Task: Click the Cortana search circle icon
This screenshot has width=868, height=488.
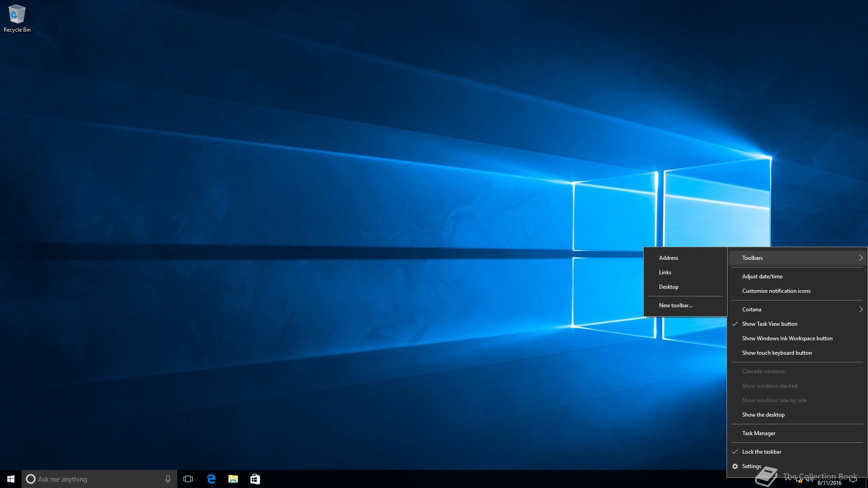Action: coord(31,479)
